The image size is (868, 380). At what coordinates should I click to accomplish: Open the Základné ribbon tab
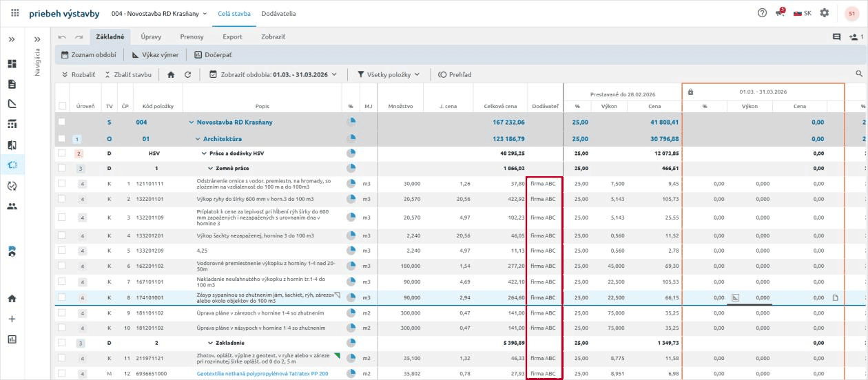[110, 36]
